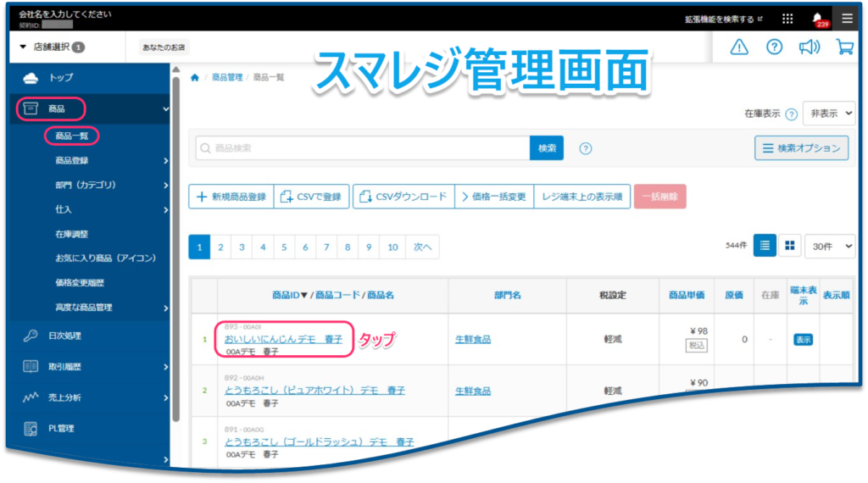Switch to list view display
868x483 pixels.
tap(765, 246)
